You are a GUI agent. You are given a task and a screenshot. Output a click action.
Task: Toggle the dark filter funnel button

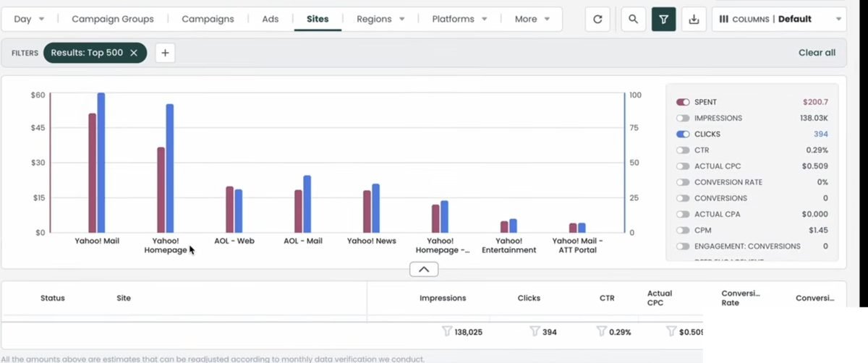click(663, 20)
